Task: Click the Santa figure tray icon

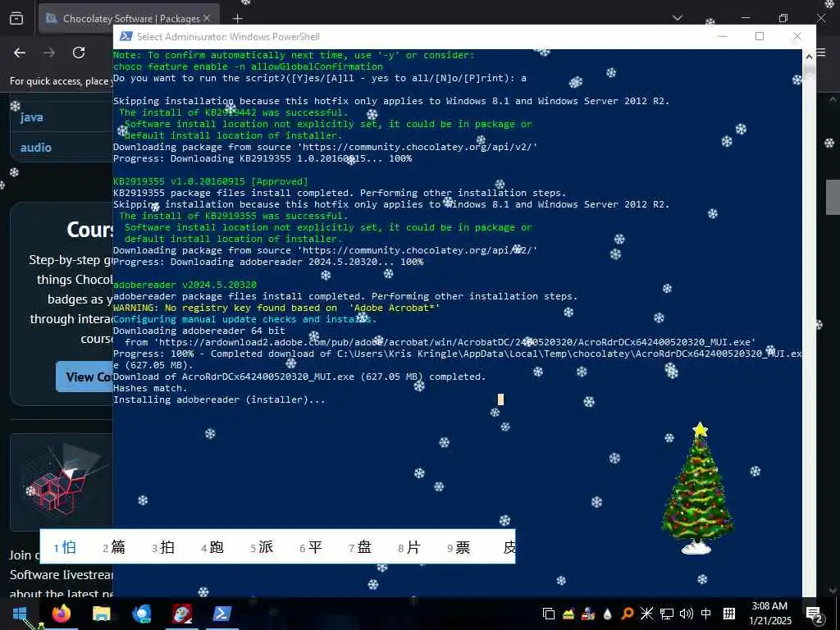Action: (587, 614)
